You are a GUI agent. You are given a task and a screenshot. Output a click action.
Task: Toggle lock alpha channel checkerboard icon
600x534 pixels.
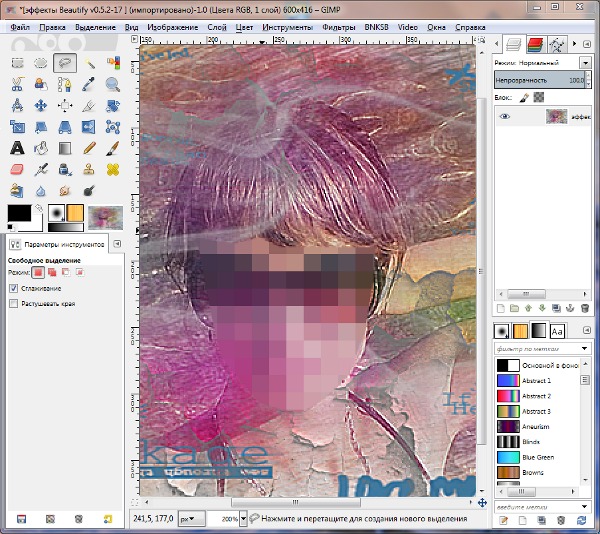[x=539, y=98]
